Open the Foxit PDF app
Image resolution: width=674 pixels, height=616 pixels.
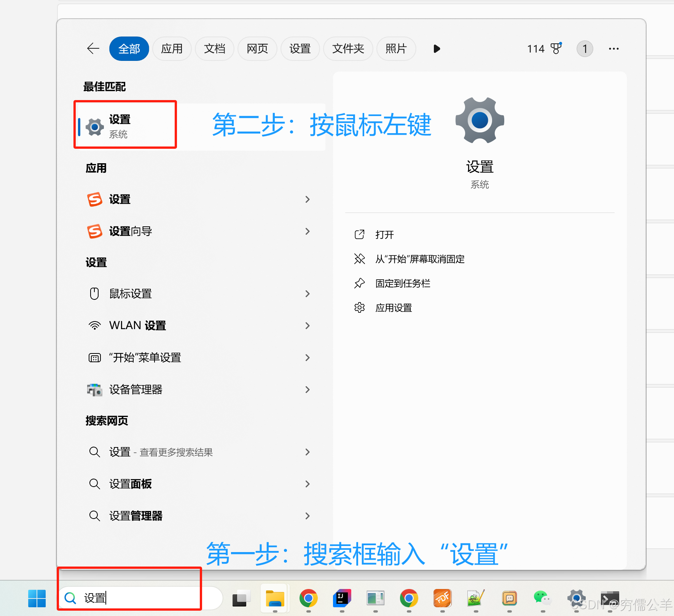click(x=443, y=598)
